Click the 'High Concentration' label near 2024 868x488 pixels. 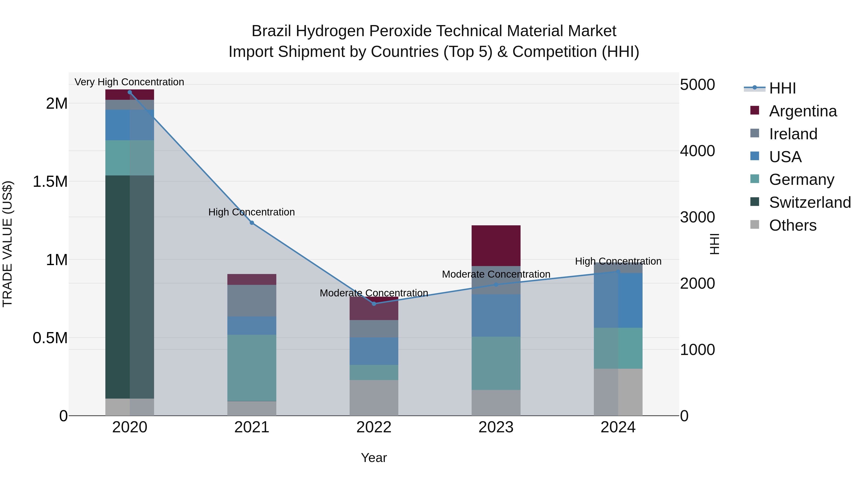[x=618, y=261]
